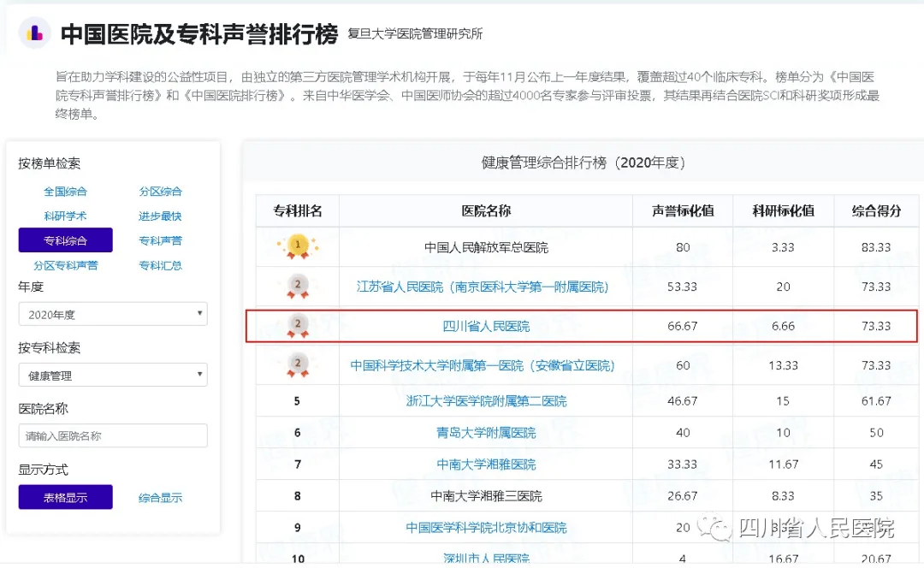Select the 分区综合 ranking list
The image size is (924, 568).
pos(160,192)
